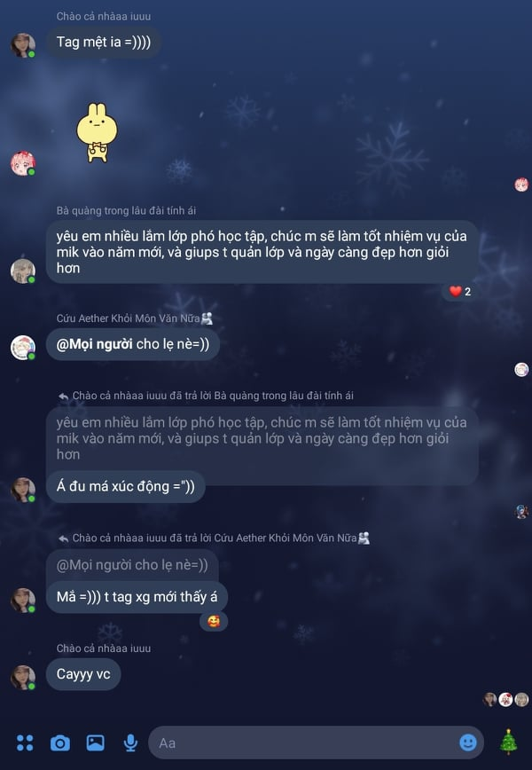View the smiling hearts emoji reaction

click(x=214, y=622)
